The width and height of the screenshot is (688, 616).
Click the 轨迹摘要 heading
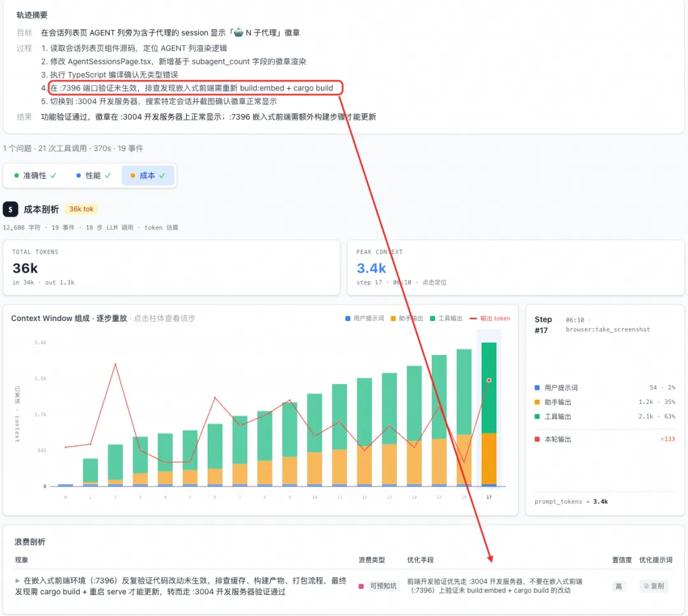tap(32, 15)
